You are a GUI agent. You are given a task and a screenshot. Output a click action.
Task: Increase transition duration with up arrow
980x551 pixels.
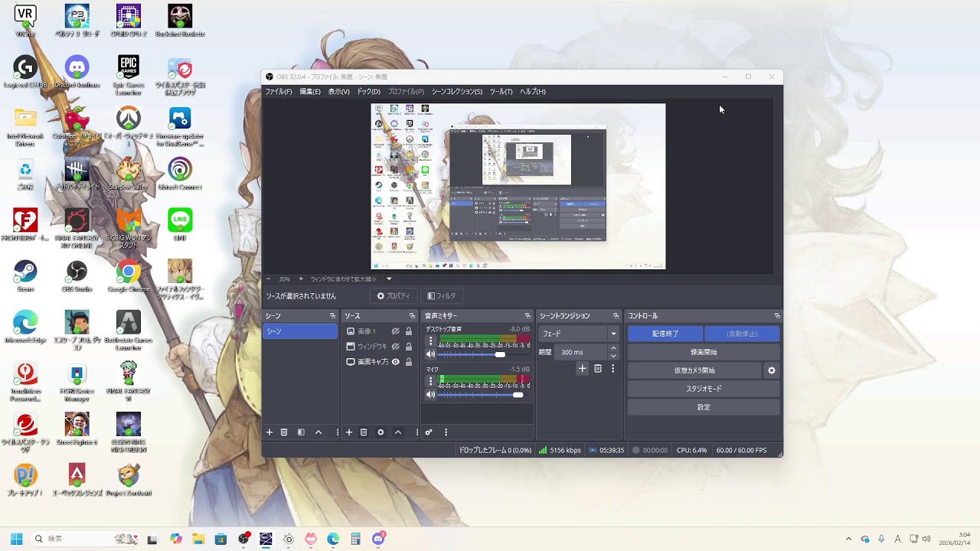(613, 348)
